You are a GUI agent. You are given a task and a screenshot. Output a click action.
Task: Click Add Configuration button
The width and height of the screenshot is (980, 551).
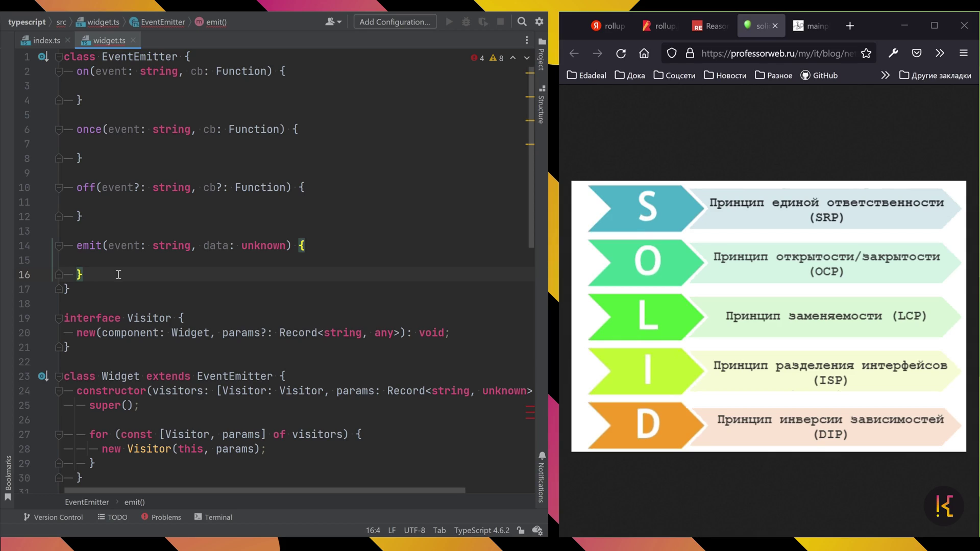point(395,21)
